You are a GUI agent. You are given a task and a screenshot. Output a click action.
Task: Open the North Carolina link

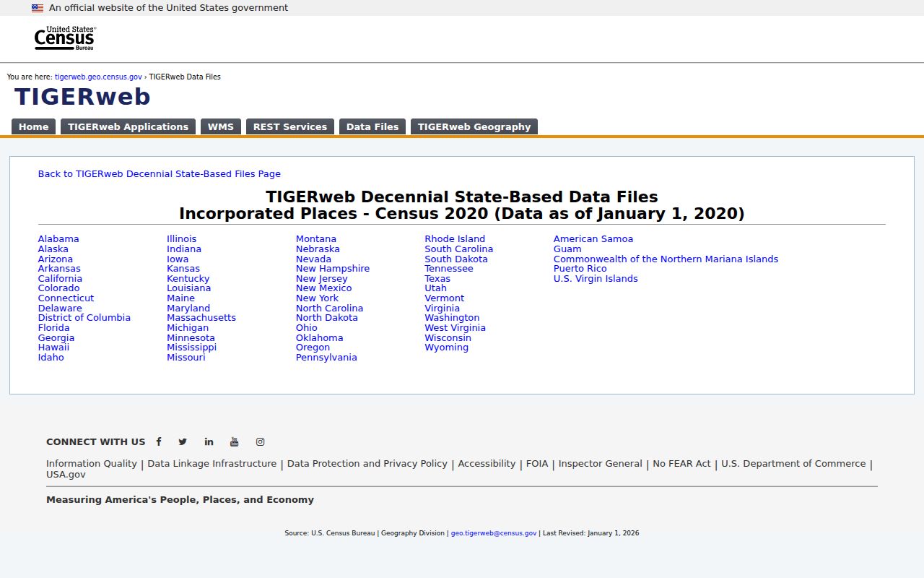(330, 309)
